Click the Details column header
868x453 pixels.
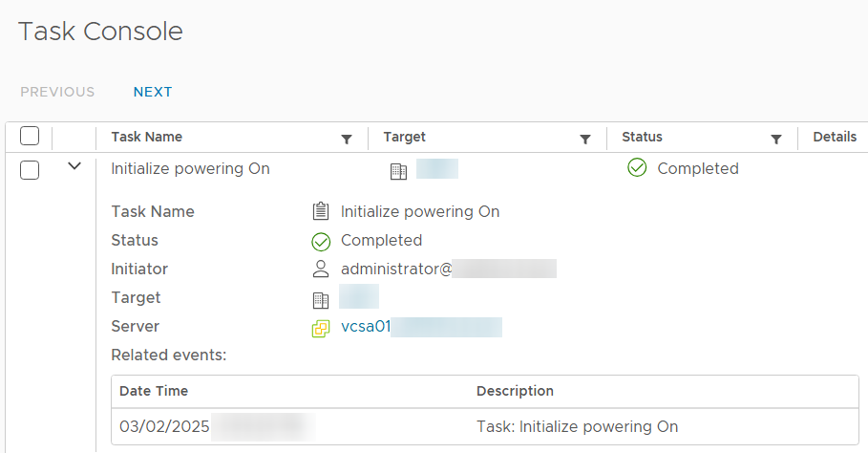coord(835,137)
